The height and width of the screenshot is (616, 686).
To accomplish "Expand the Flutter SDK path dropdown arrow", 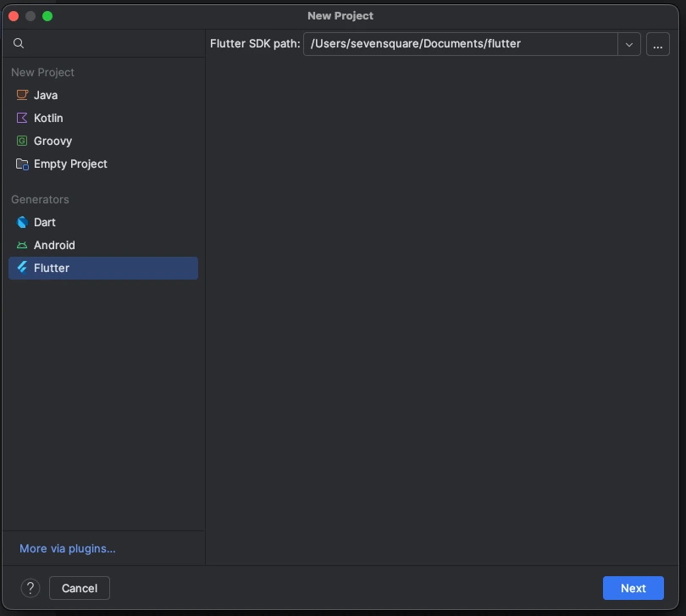I will click(x=629, y=44).
